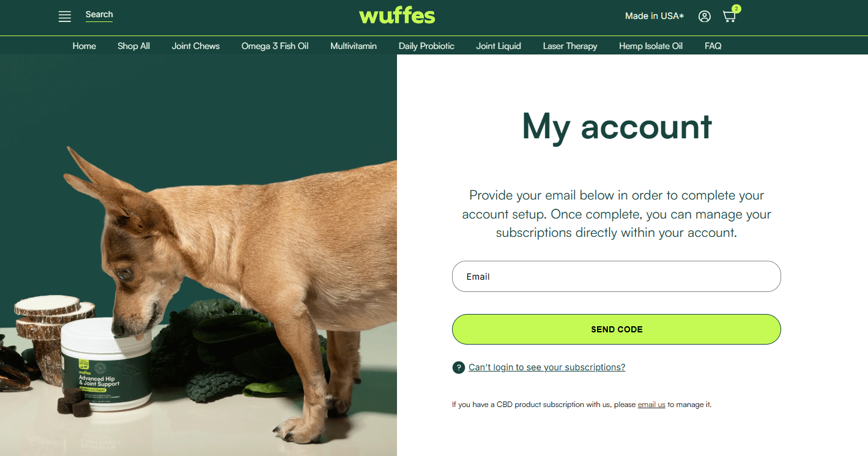Image resolution: width=868 pixels, height=456 pixels.
Task: Go to Laser Therapy page
Action: tap(570, 46)
